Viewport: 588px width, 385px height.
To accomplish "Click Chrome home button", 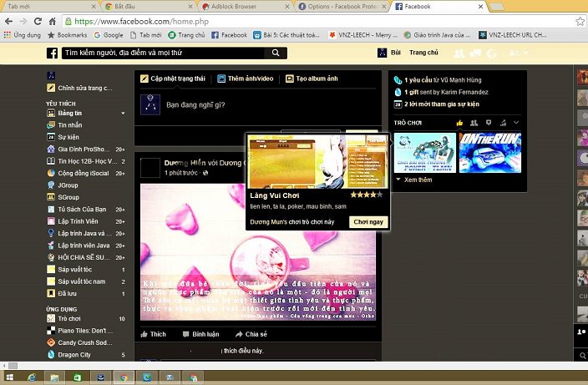I will [x=52, y=22].
